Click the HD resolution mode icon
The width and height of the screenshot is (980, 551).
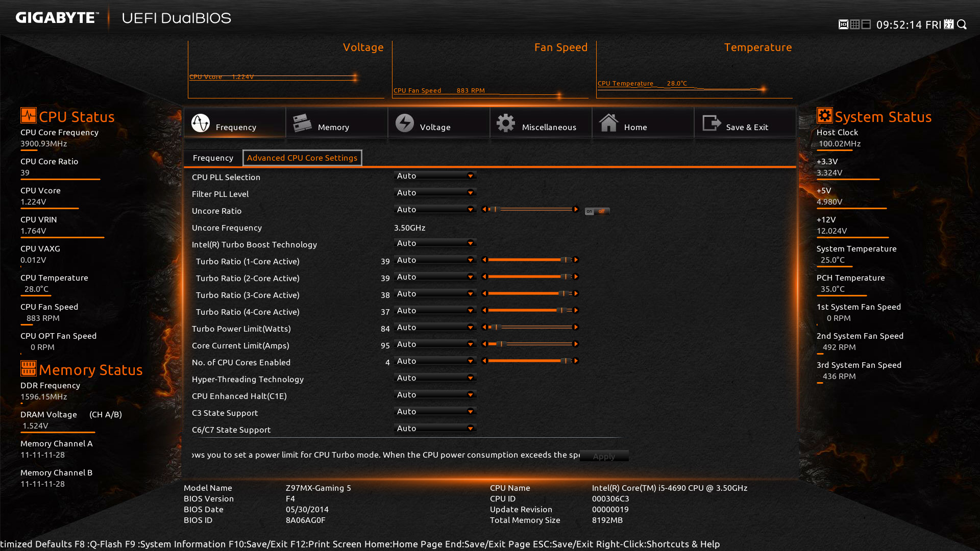[843, 24]
